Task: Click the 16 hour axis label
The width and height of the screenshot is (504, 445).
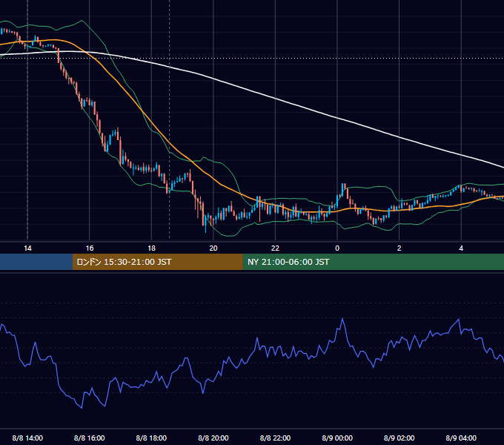Action: click(x=90, y=248)
